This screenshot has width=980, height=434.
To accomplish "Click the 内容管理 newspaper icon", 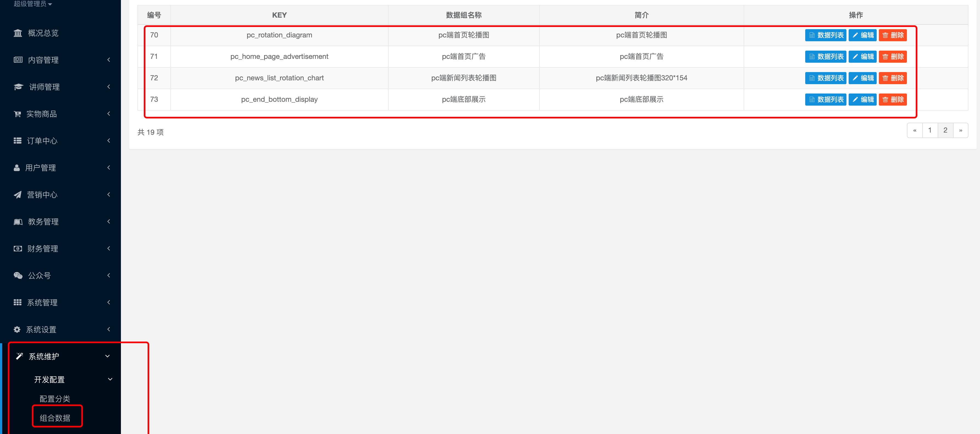I will [x=18, y=60].
